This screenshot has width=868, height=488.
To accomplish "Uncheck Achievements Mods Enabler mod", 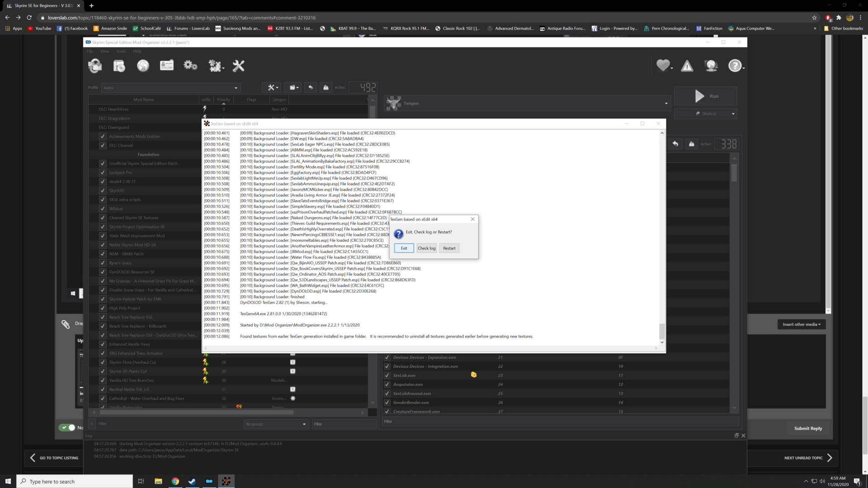I will [103, 136].
